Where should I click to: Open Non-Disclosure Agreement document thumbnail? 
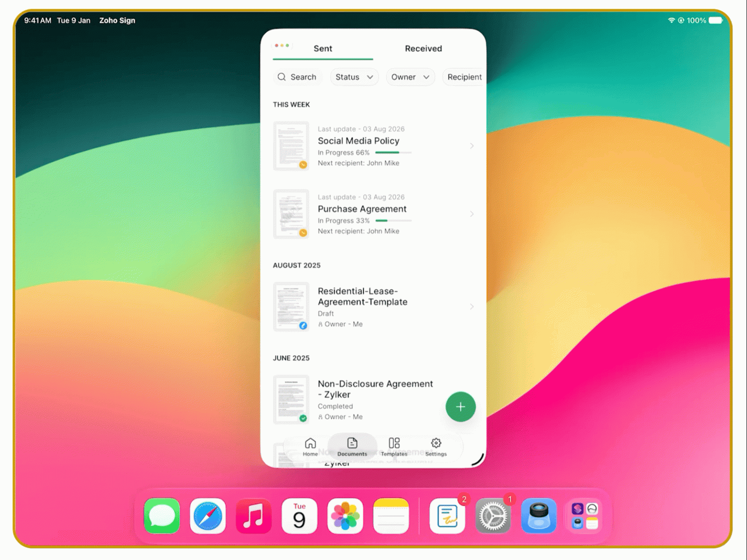click(x=291, y=399)
